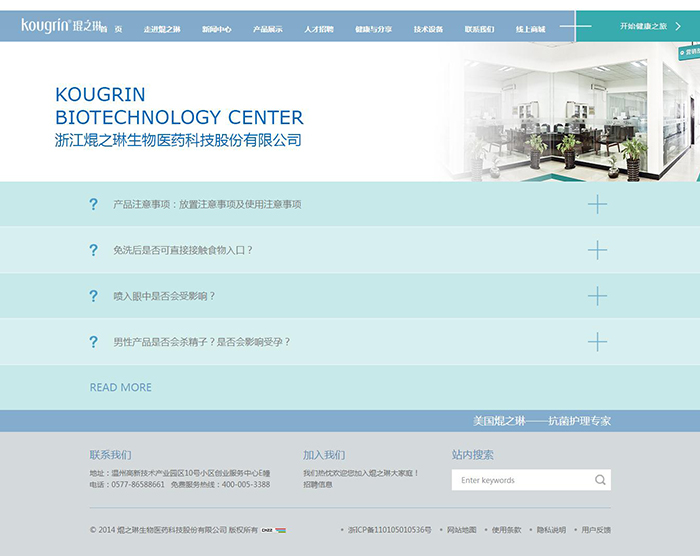
Task: Expand the 喷入眼中是否会受影响 plus icon
Action: click(x=597, y=296)
